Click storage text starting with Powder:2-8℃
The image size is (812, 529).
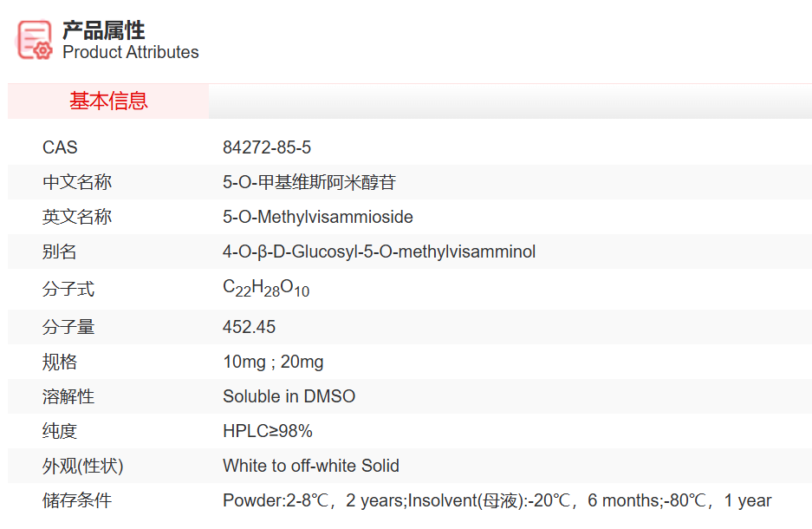pos(496,500)
